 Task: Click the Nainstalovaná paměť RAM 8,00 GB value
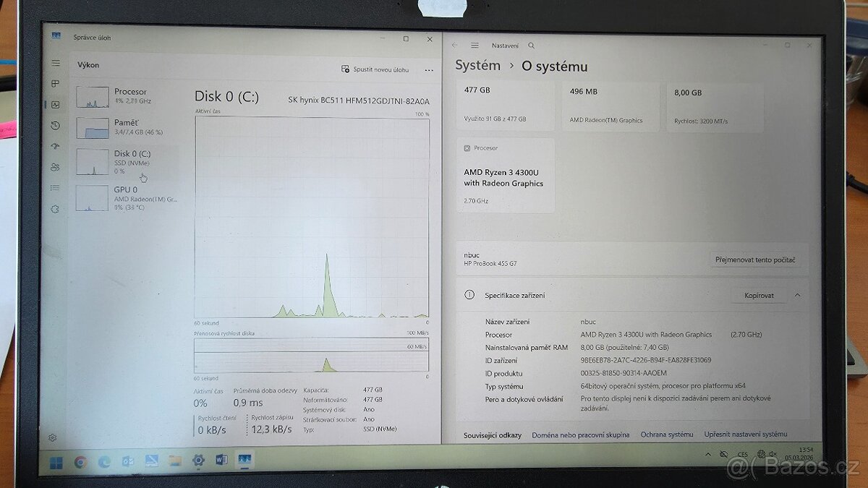click(624, 347)
